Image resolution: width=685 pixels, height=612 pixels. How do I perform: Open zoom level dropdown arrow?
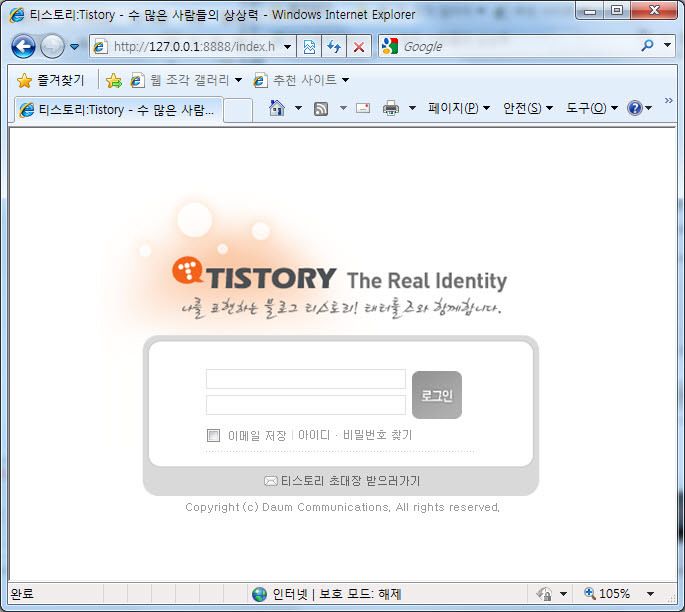pyautogui.click(x=650, y=594)
